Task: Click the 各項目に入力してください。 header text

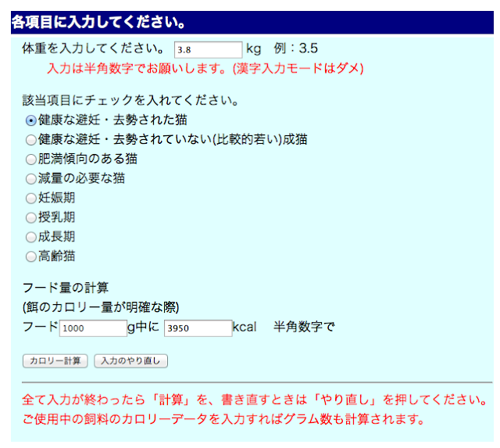Action: pyautogui.click(x=98, y=23)
